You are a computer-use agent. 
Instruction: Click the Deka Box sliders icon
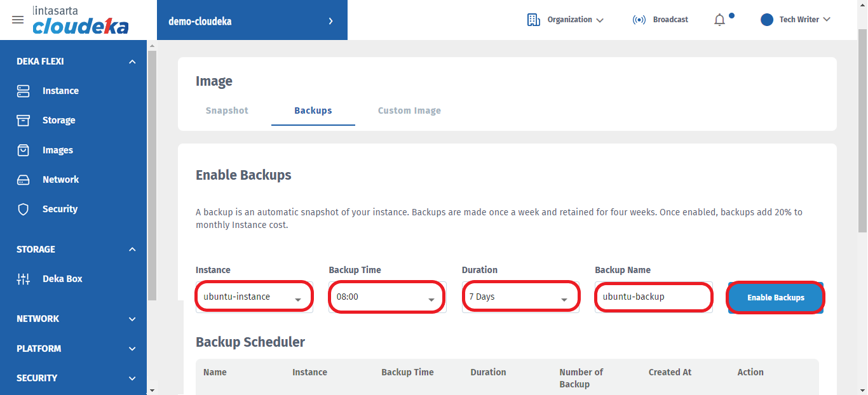(x=24, y=279)
